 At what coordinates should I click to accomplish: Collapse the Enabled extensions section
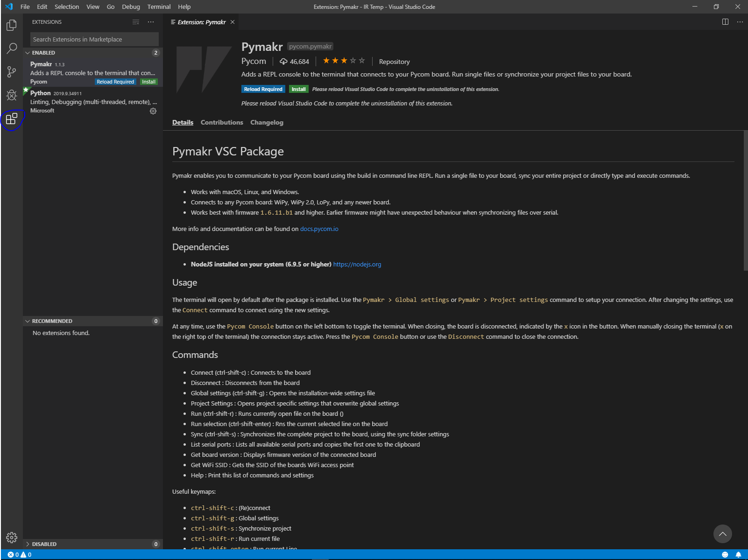click(x=43, y=53)
